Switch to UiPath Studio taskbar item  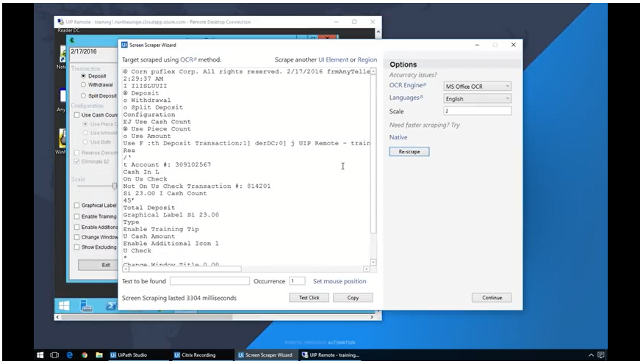(x=137, y=355)
